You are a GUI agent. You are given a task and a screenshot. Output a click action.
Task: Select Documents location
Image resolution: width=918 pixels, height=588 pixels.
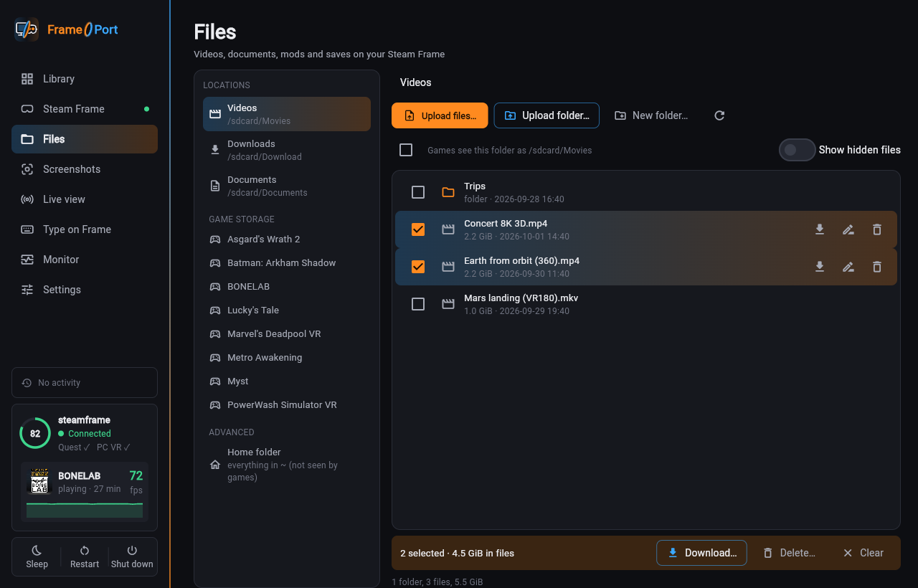287,186
